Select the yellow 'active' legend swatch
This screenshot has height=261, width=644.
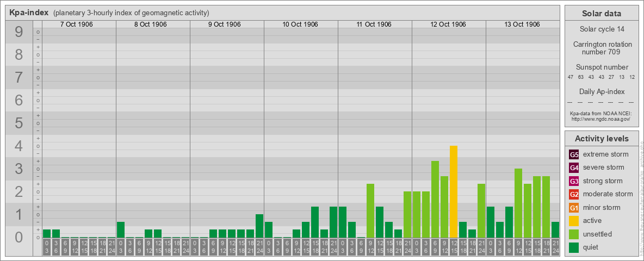tap(574, 221)
